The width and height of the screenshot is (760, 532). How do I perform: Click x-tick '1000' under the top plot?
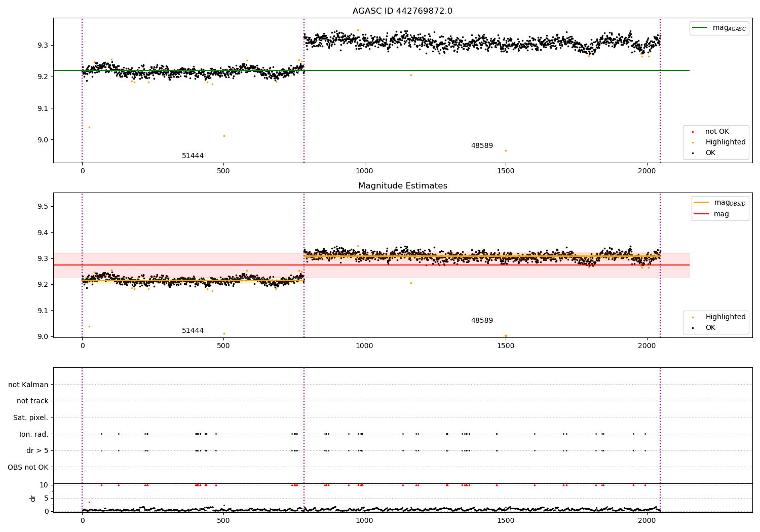(364, 171)
